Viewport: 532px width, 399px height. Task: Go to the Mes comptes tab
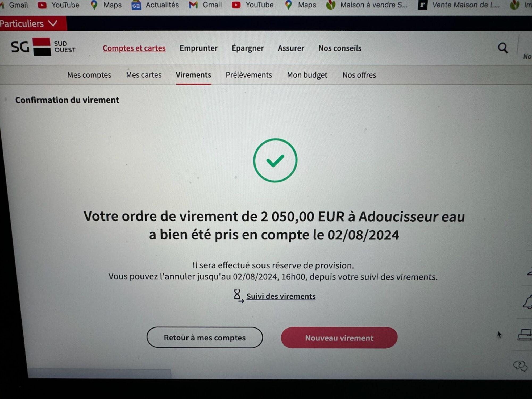click(89, 75)
